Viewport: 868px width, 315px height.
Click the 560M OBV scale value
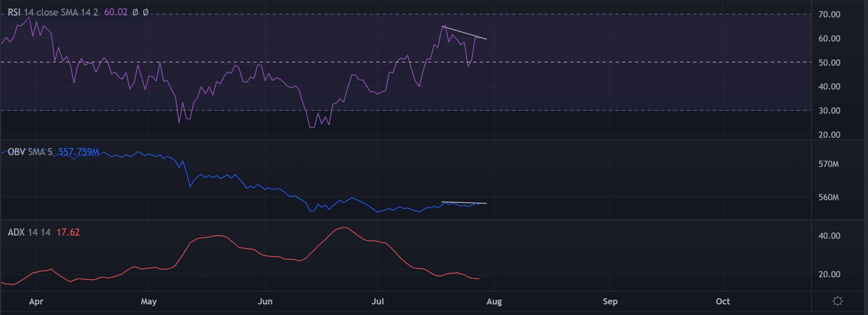(829, 197)
